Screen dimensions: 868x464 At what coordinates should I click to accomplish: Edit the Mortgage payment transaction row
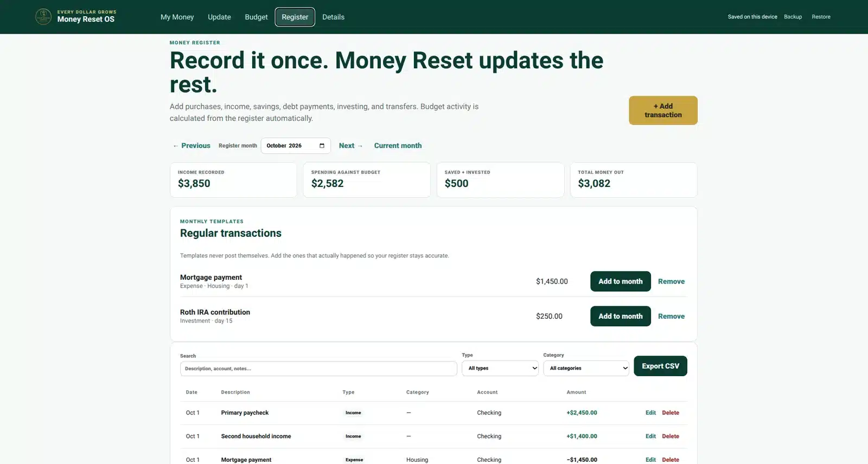coord(650,460)
